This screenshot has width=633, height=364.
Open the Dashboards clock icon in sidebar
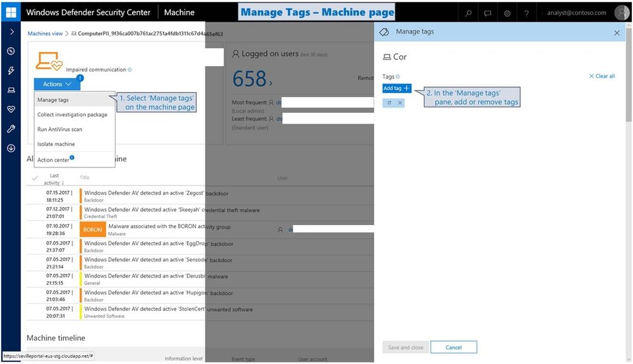coord(11,51)
